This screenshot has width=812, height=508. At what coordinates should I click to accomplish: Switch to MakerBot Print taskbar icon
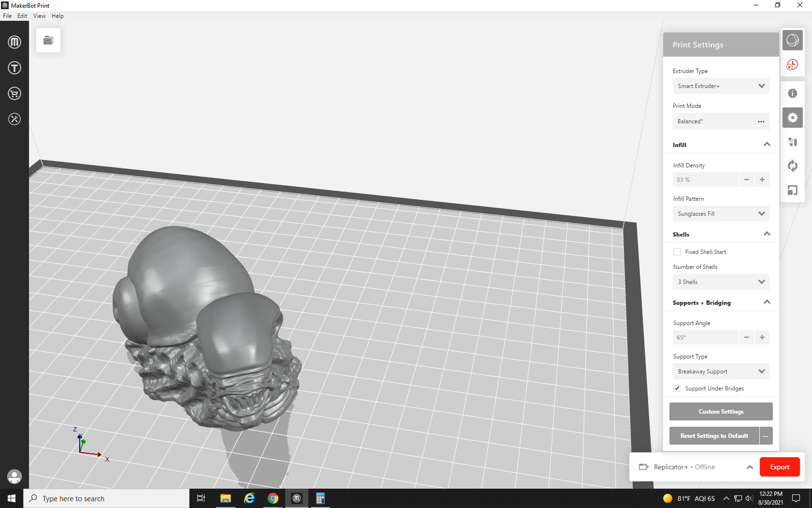point(297,498)
